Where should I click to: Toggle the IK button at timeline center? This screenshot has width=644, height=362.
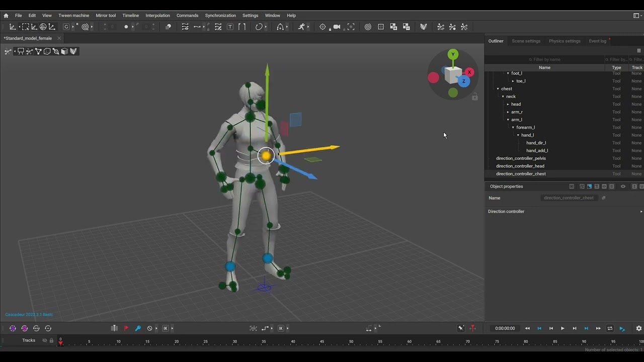pos(281,328)
